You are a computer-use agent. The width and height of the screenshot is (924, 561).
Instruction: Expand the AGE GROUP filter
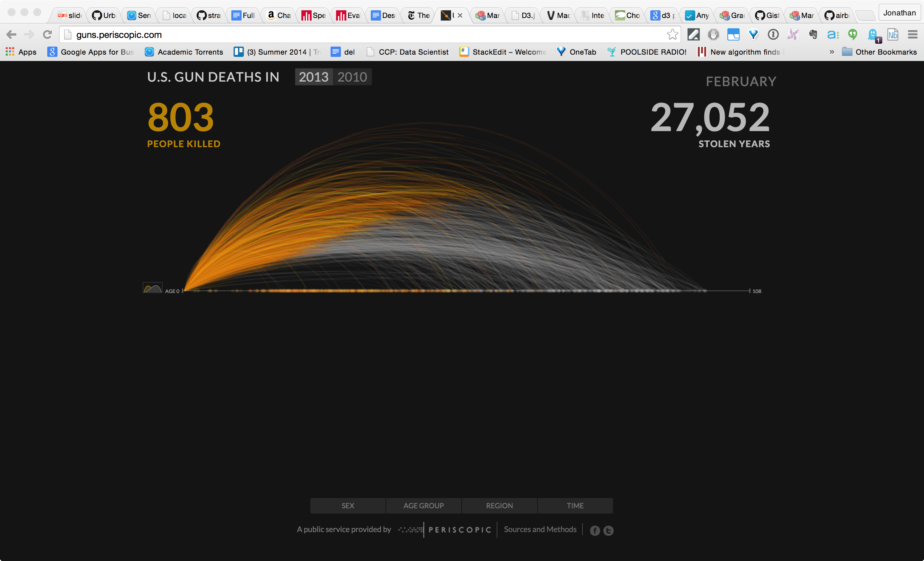423,505
